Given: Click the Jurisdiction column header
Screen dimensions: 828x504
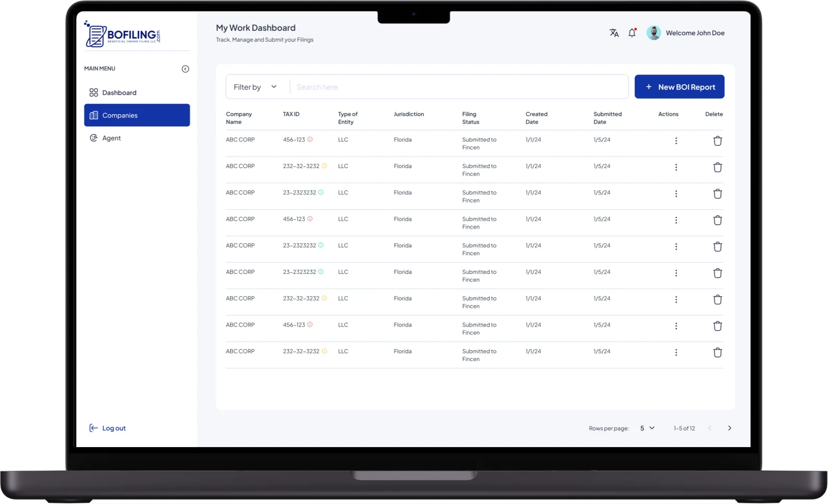Looking at the screenshot, I should [409, 114].
